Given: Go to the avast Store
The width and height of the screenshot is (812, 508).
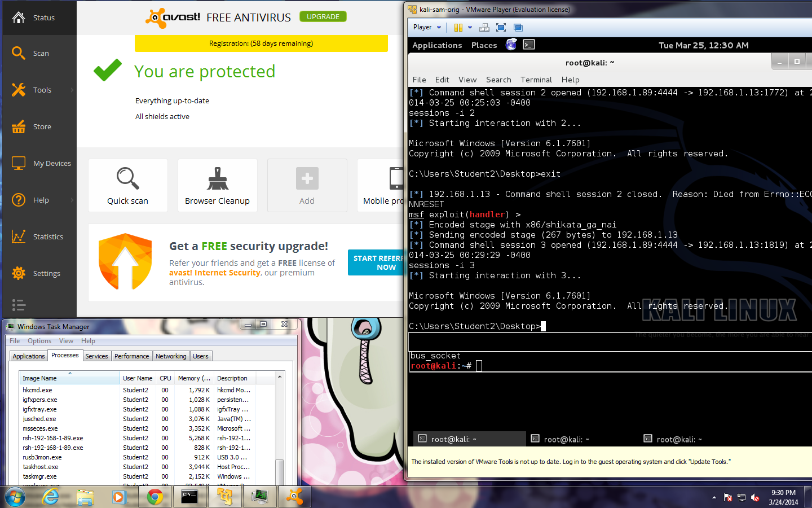Looking at the screenshot, I should [x=39, y=126].
